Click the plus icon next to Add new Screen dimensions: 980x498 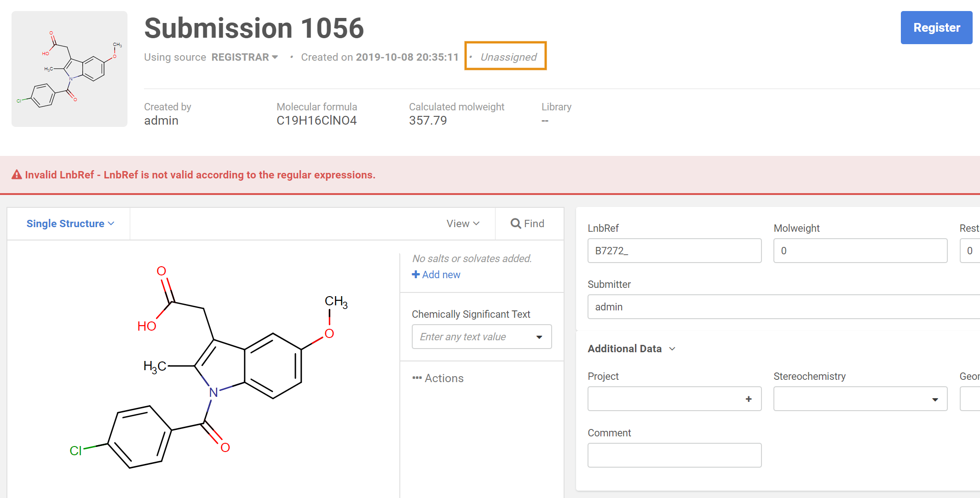click(415, 275)
